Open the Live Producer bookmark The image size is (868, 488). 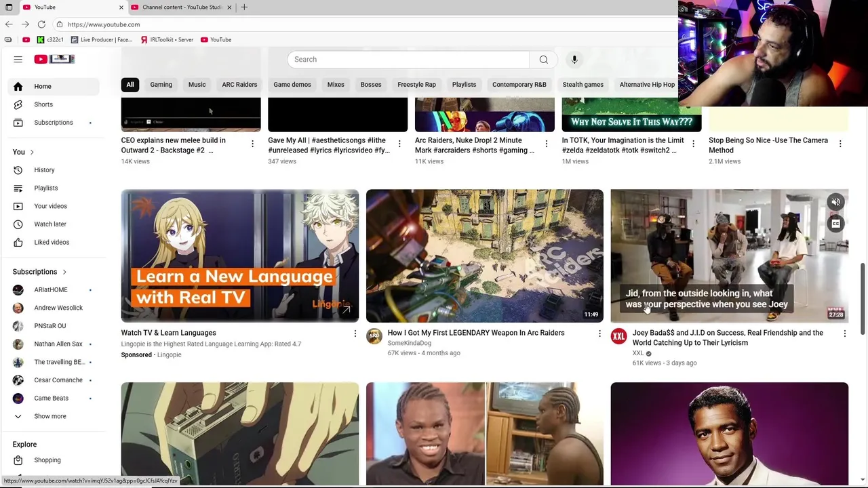coord(102,40)
